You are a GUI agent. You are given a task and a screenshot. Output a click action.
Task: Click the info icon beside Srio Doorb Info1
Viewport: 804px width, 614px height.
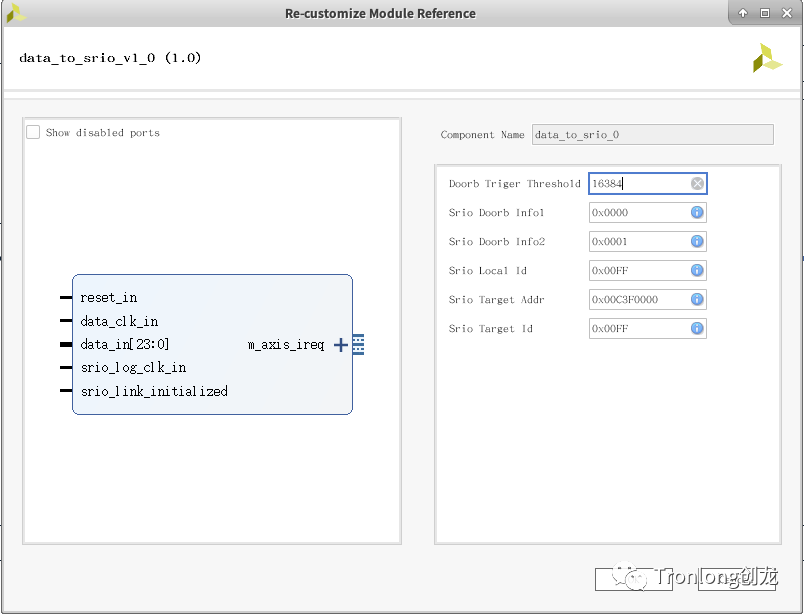click(697, 212)
